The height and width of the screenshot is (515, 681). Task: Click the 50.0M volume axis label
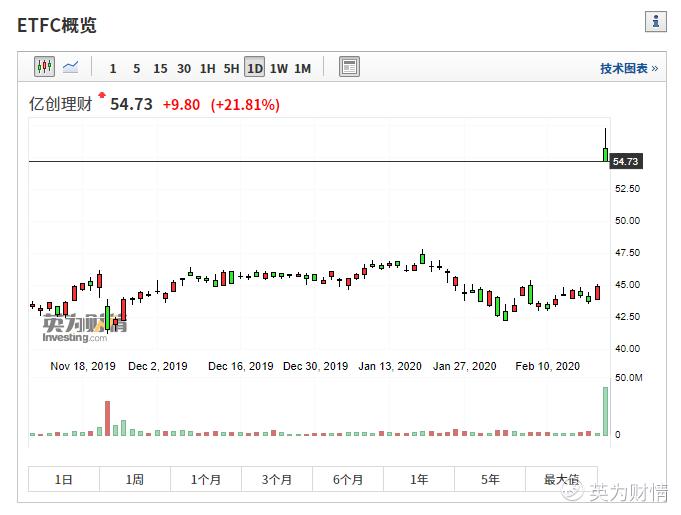[628, 378]
